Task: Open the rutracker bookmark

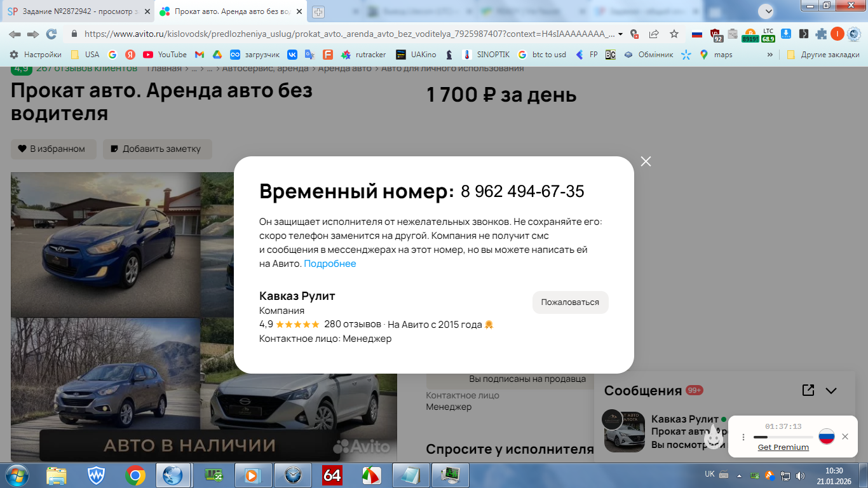Action: 363,55
